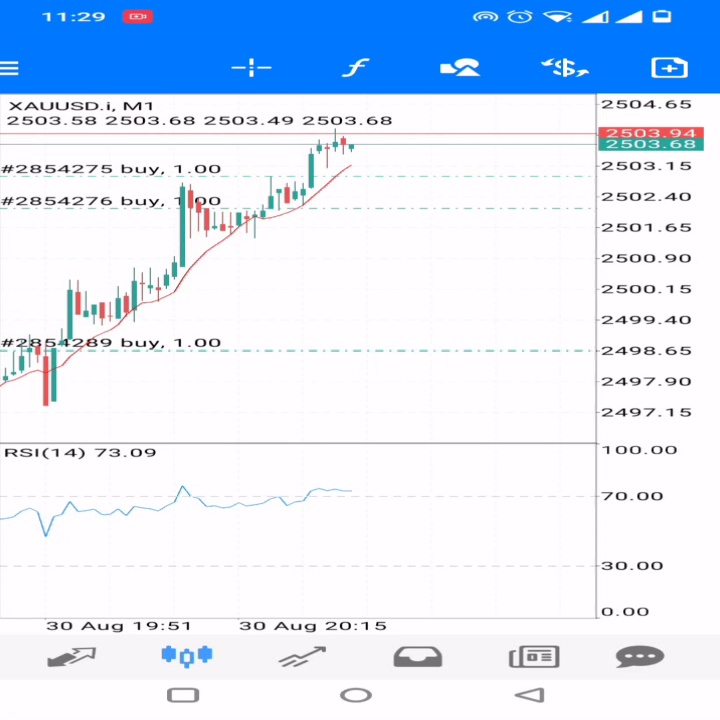
Task: Tap the 30 Aug 19:51 time label
Action: (118, 626)
